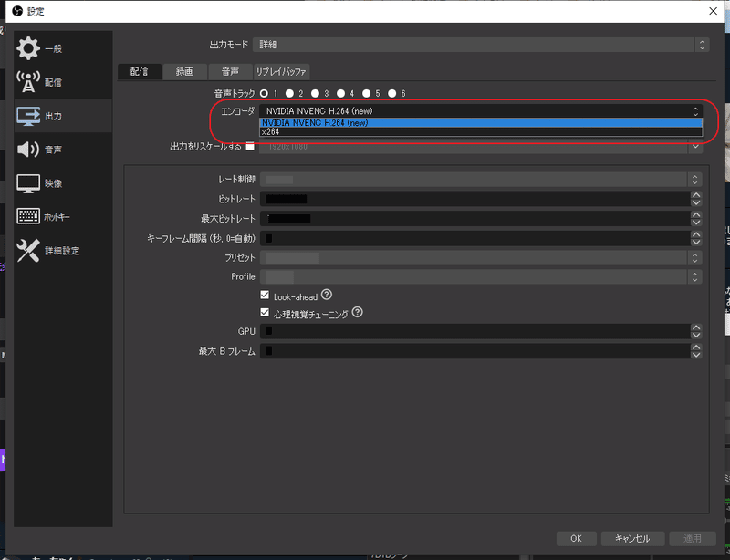Increase キーフレーム間隔 with up arrow

[696, 234]
